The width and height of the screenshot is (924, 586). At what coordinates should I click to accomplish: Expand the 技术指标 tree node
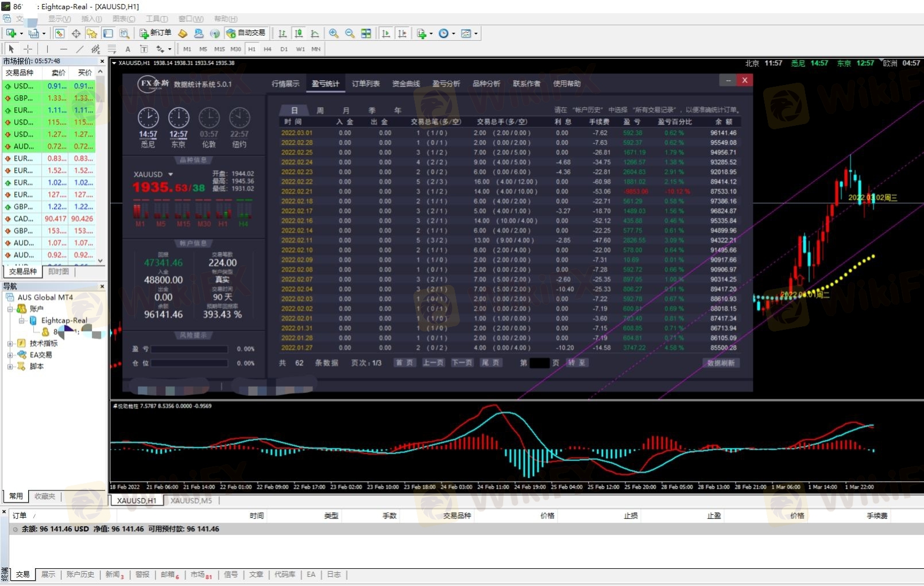(x=10, y=344)
